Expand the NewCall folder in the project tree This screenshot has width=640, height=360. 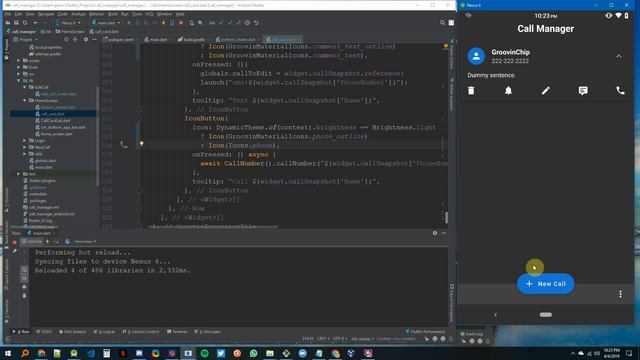[24, 147]
